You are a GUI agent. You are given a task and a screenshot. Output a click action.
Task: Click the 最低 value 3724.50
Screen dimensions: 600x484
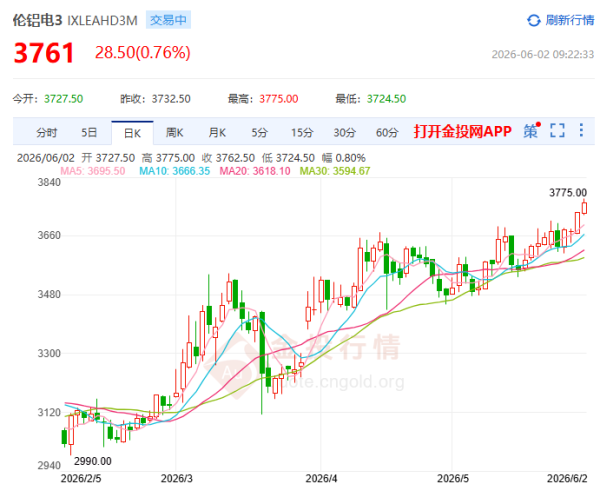point(386,99)
